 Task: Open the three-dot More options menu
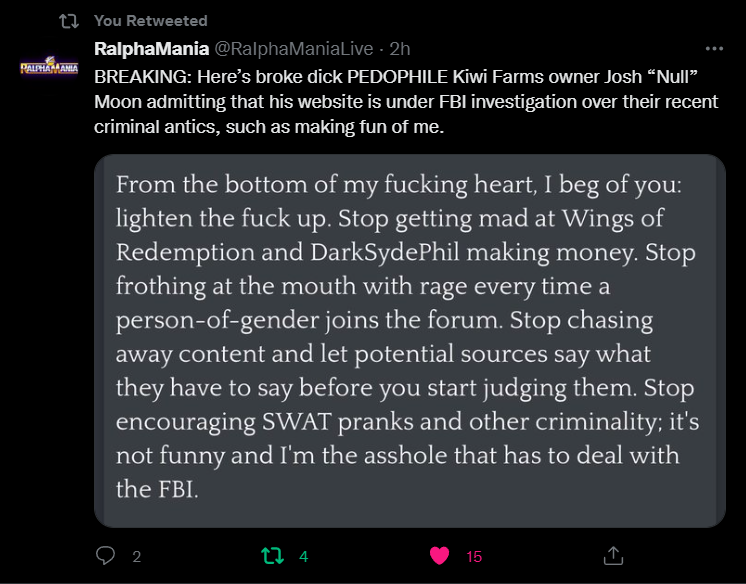pyautogui.click(x=714, y=48)
